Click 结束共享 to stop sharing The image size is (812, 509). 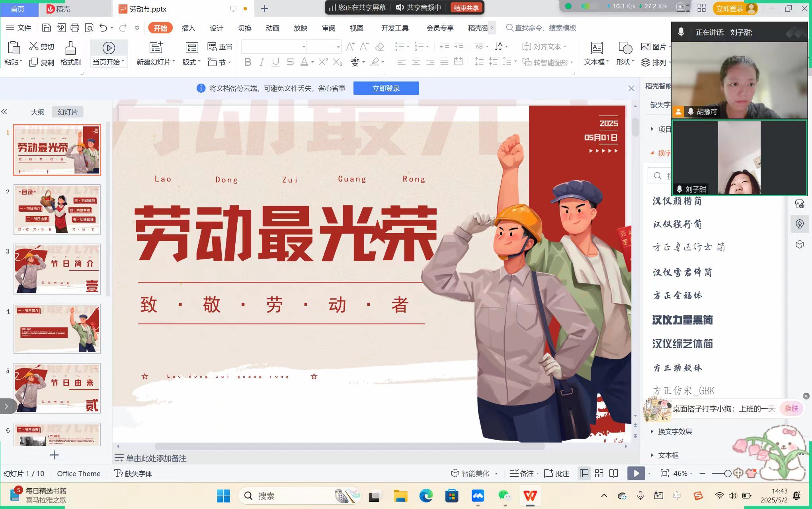[x=466, y=8]
